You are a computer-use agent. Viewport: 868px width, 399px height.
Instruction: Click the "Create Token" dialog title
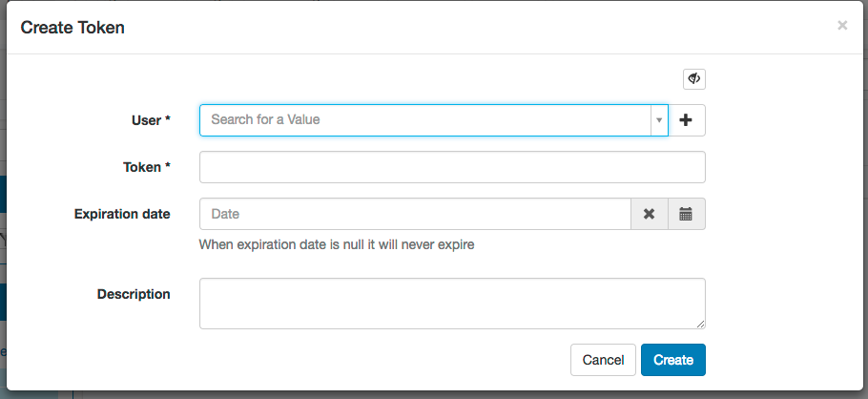point(72,28)
